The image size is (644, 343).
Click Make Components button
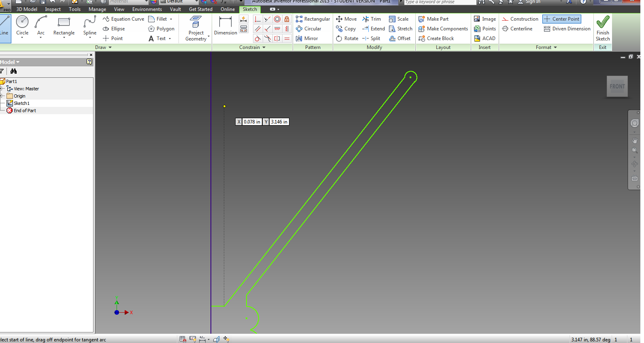[443, 29]
